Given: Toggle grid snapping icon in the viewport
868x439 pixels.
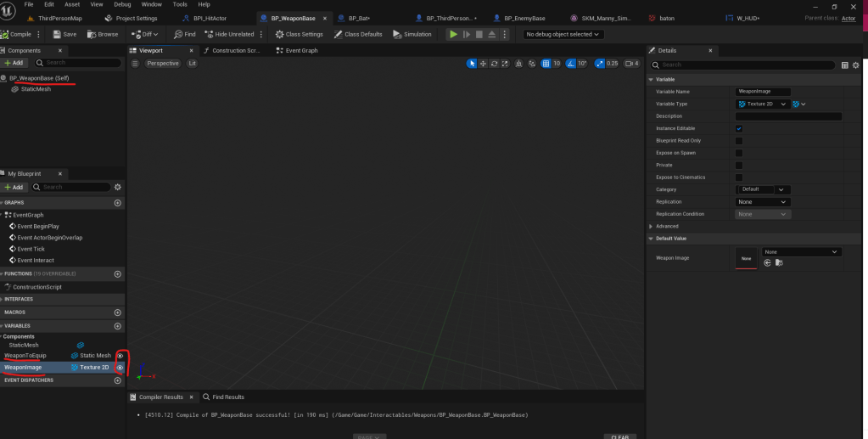Looking at the screenshot, I should [546, 64].
